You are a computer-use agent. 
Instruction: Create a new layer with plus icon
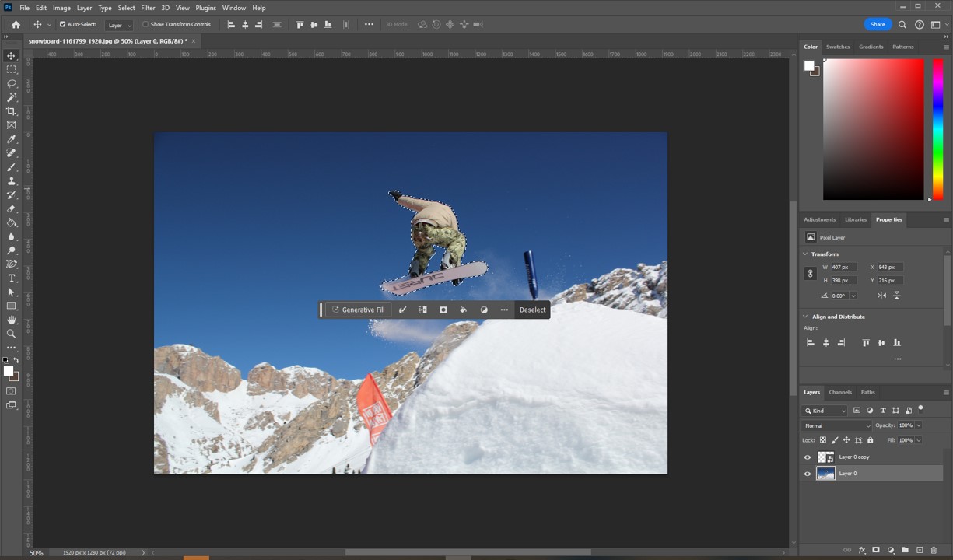point(920,551)
